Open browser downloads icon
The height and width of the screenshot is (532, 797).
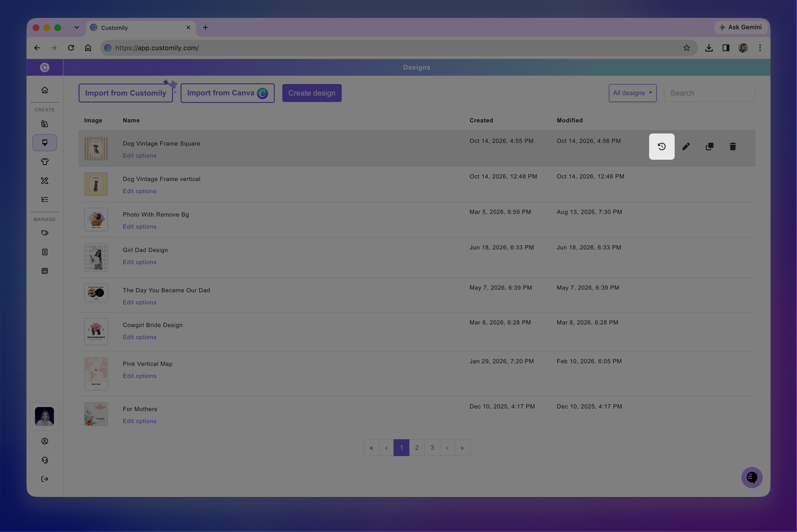(x=709, y=48)
